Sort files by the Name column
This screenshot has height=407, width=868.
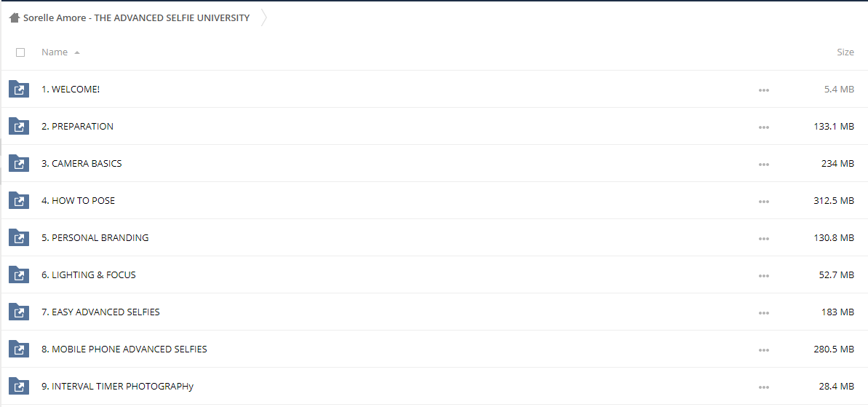tap(55, 52)
